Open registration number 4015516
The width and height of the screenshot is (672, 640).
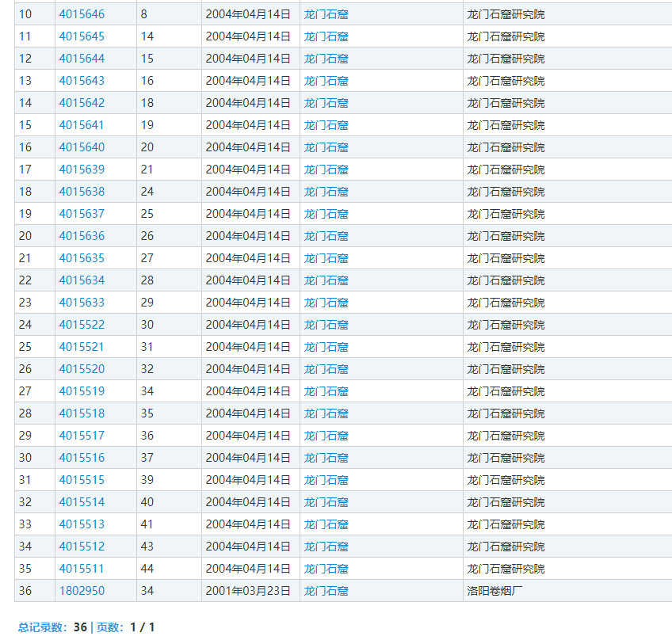(x=82, y=458)
